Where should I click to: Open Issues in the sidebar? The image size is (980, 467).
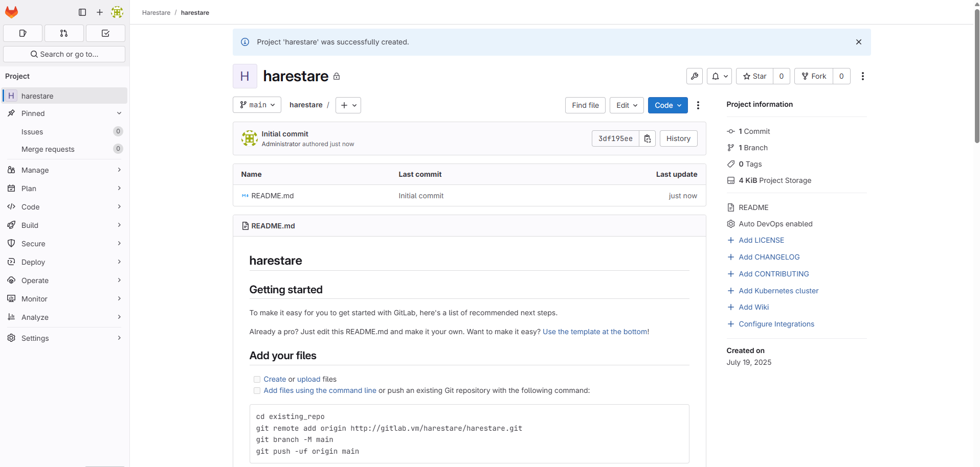point(65,132)
